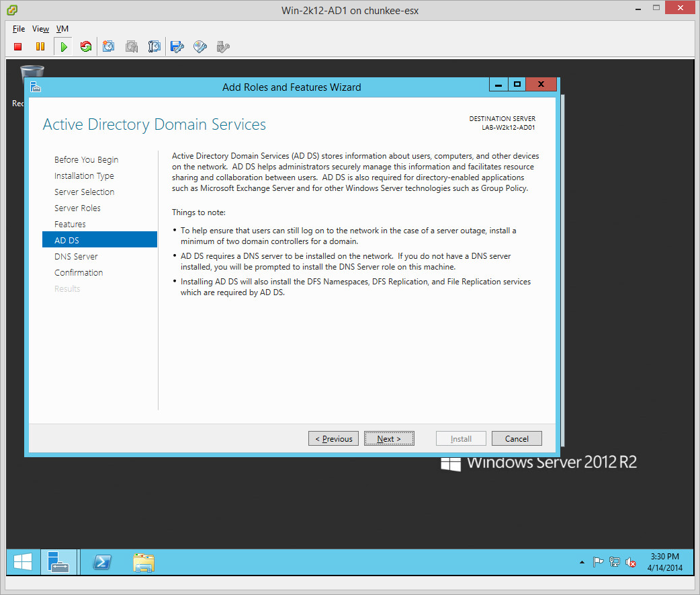Viewport: 700px width, 595px height.
Task: Suspend the VM with the pause icon
Action: click(40, 46)
